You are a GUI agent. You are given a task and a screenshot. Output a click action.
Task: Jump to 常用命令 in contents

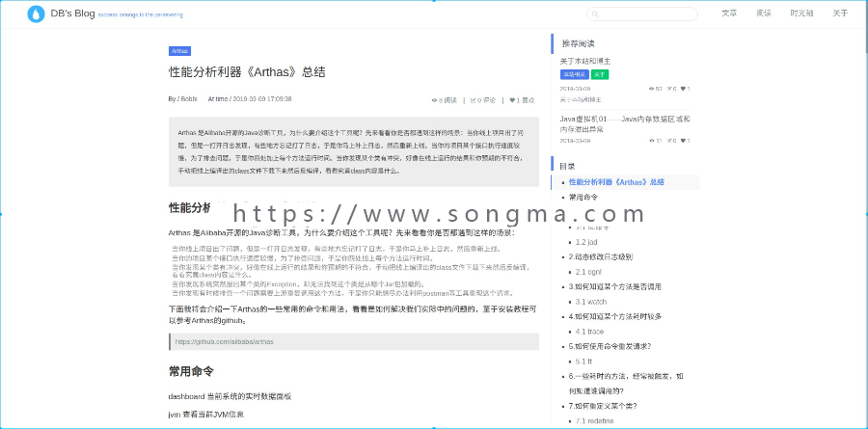click(583, 197)
